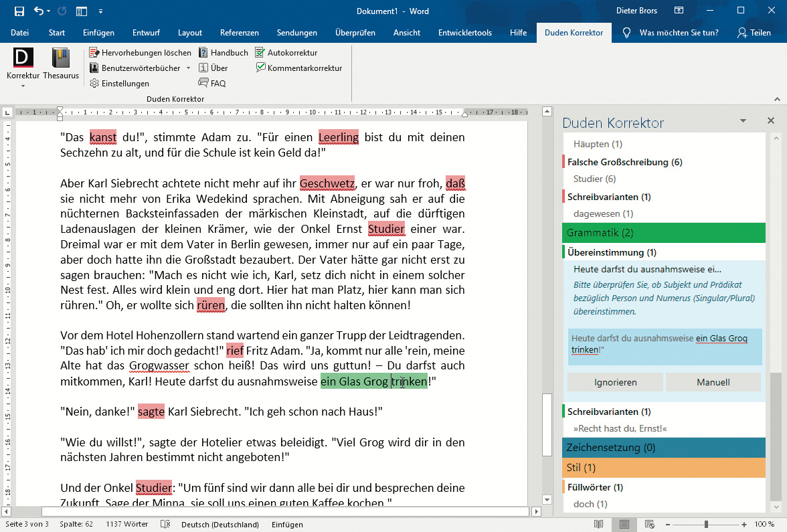Open the Handbuch help document
Image resolution: width=787 pixels, height=532 pixels.
(x=223, y=52)
